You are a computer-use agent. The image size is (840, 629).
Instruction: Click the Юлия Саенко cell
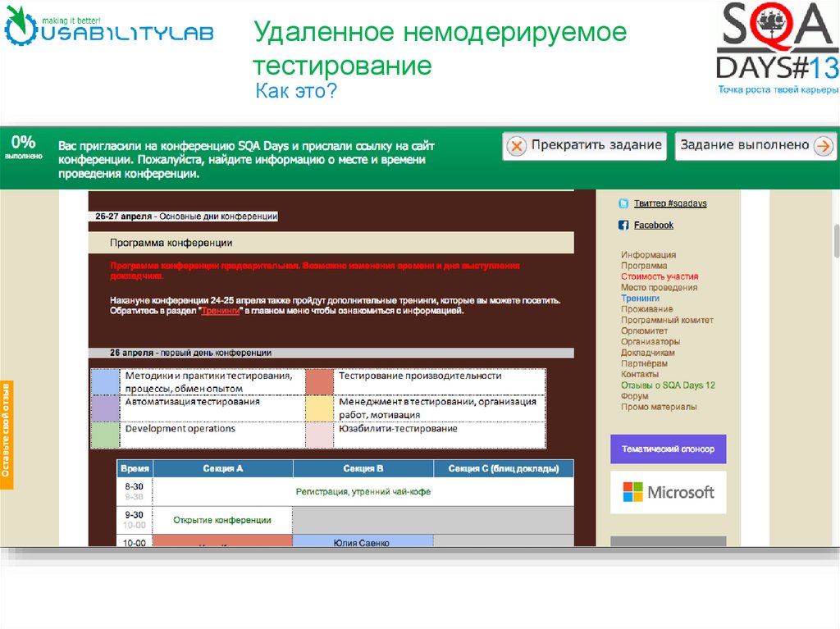(363, 541)
